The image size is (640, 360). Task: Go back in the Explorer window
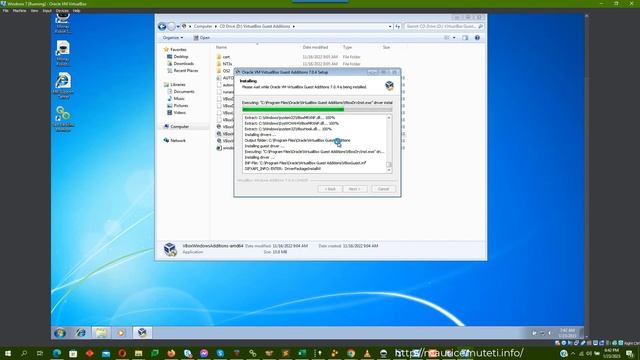[162, 27]
